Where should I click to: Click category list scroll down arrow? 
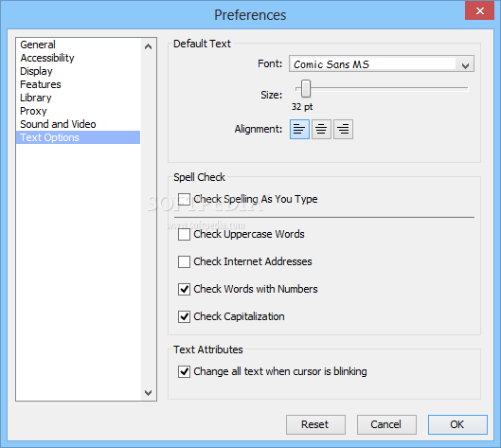(148, 393)
